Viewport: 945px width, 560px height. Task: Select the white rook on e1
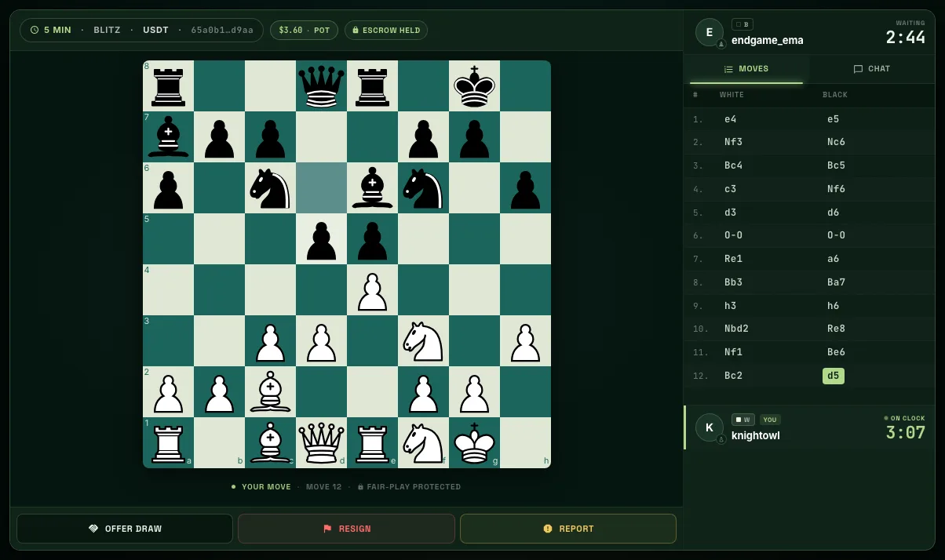pos(372,443)
